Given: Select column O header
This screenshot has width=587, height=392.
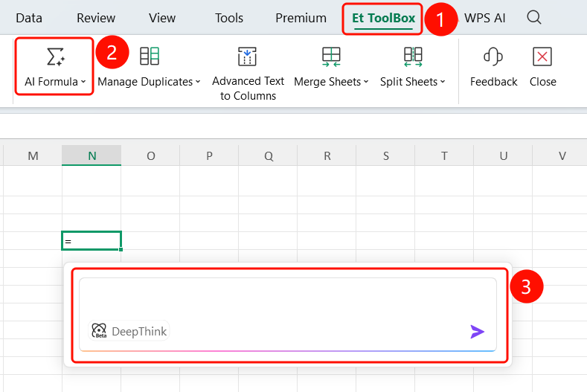Looking at the screenshot, I should click(x=150, y=155).
